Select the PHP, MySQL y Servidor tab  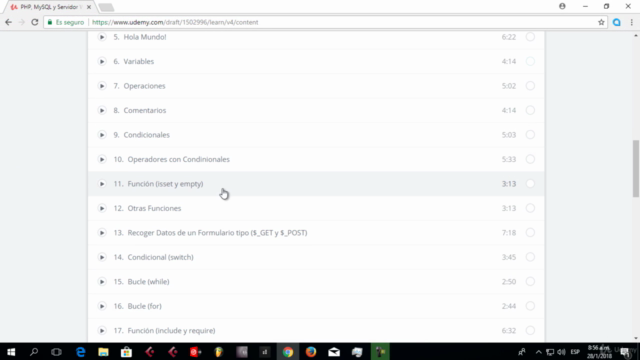pos(49,7)
